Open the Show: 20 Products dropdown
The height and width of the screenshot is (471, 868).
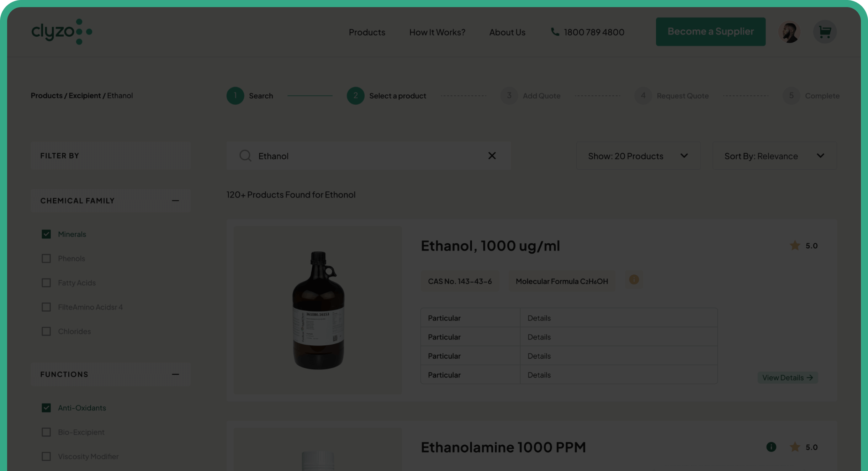638,156
